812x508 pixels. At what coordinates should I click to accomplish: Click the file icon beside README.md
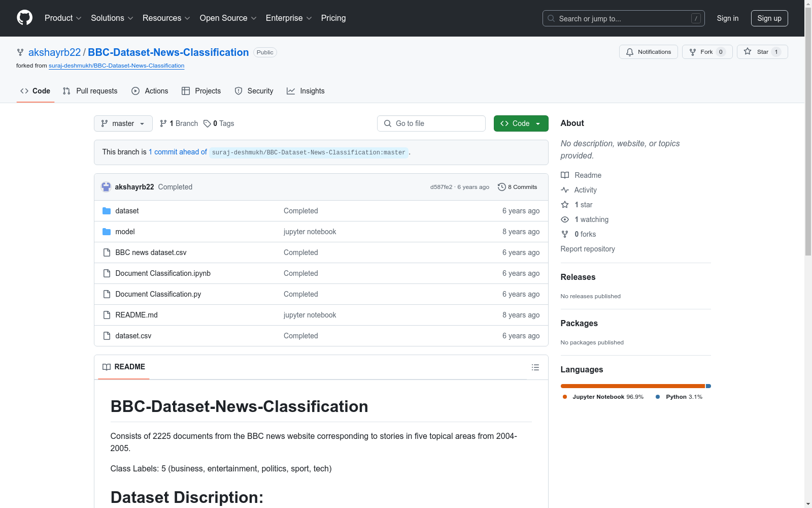[107, 315]
